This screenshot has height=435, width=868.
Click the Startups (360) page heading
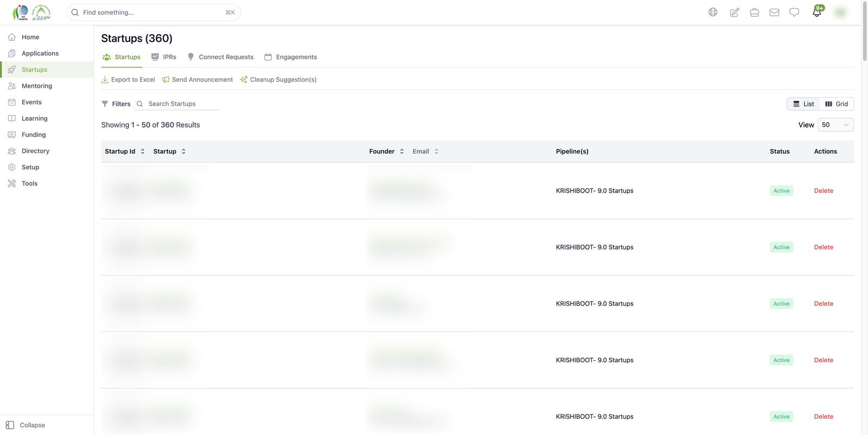tap(137, 39)
